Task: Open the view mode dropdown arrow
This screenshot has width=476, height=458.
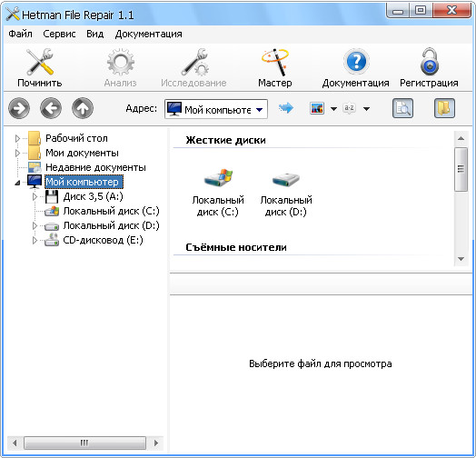Action: point(333,109)
